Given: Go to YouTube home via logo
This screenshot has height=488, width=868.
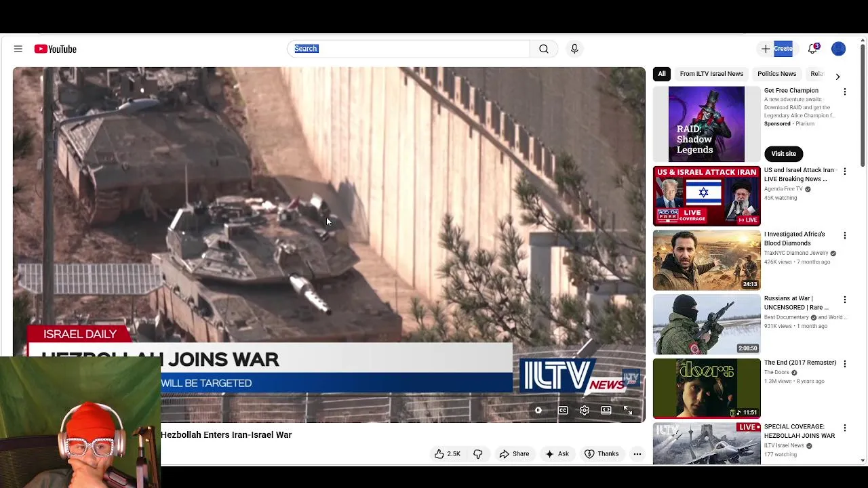Looking at the screenshot, I should point(56,49).
